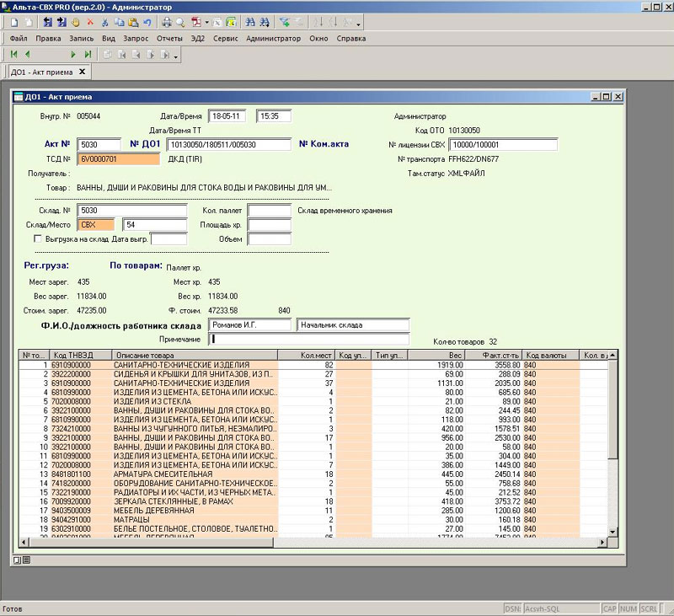Click the hand (stop) toolbar icon

tap(76, 22)
